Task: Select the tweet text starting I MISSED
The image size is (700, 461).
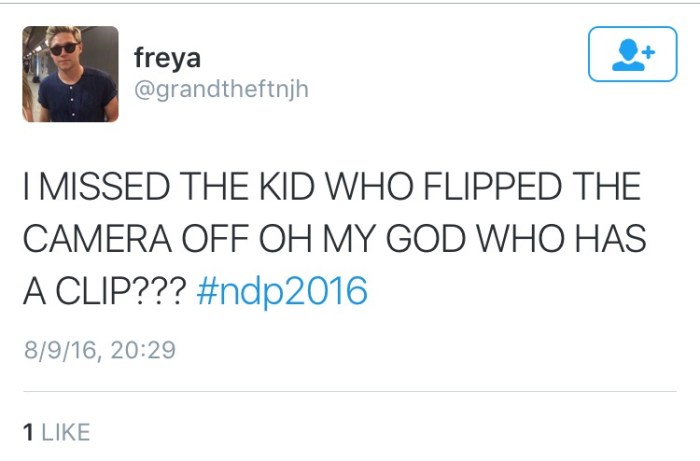Action: (334, 238)
